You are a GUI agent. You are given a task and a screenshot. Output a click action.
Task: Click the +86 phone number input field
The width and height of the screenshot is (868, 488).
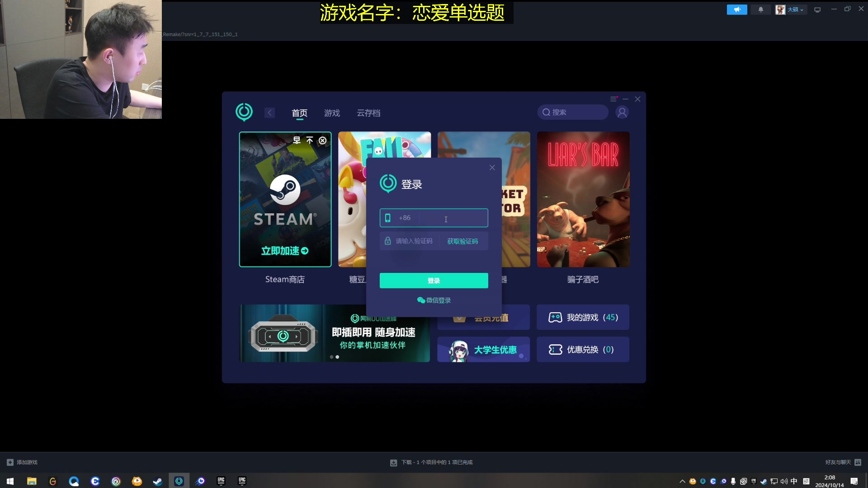(434, 218)
